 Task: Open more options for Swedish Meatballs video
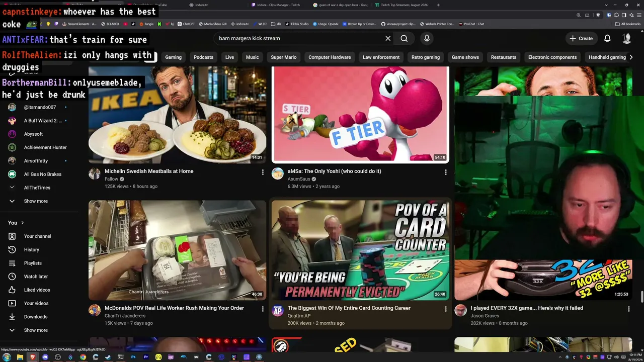tap(262, 172)
